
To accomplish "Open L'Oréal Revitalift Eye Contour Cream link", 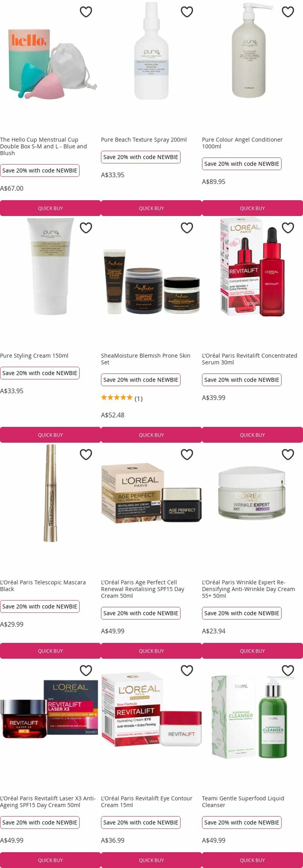I will pos(147,802).
